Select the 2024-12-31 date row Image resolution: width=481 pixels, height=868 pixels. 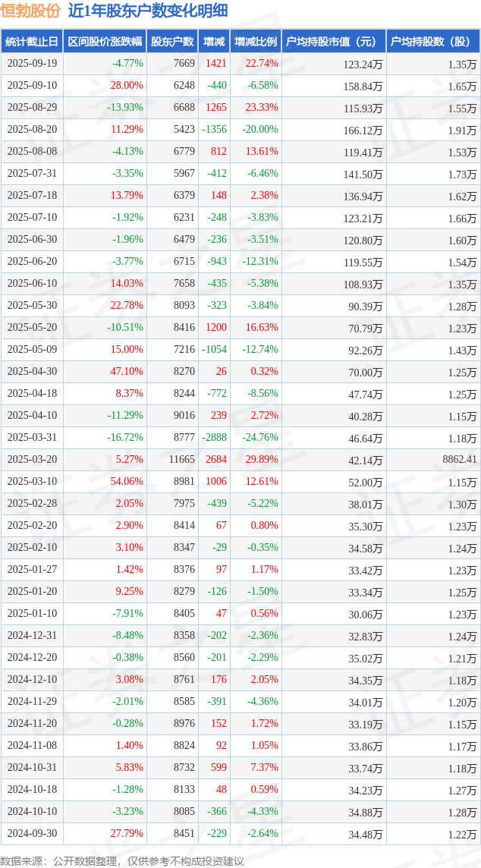(32, 636)
